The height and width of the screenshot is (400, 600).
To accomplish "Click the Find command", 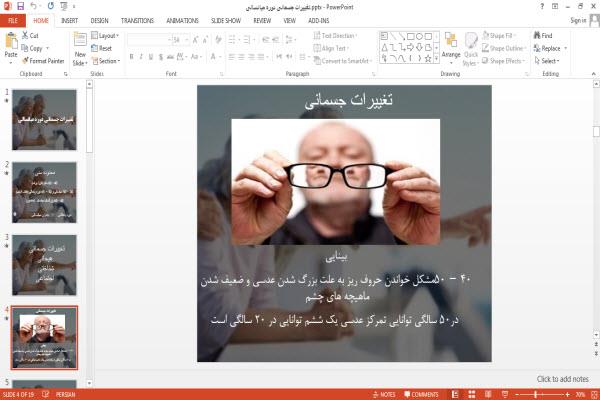I will point(543,36).
